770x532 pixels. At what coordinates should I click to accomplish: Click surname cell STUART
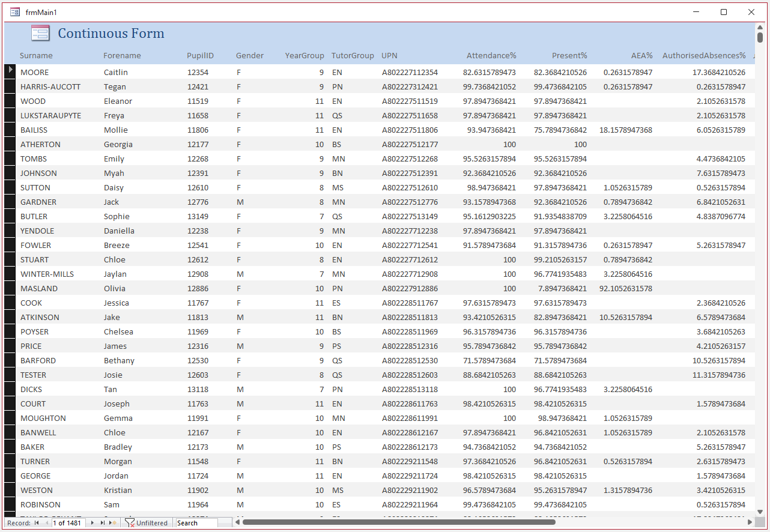pyautogui.click(x=35, y=259)
